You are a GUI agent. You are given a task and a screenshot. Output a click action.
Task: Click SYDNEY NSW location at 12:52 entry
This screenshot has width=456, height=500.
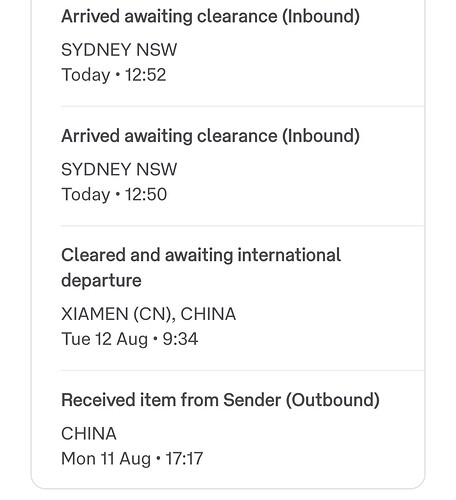[x=119, y=50]
